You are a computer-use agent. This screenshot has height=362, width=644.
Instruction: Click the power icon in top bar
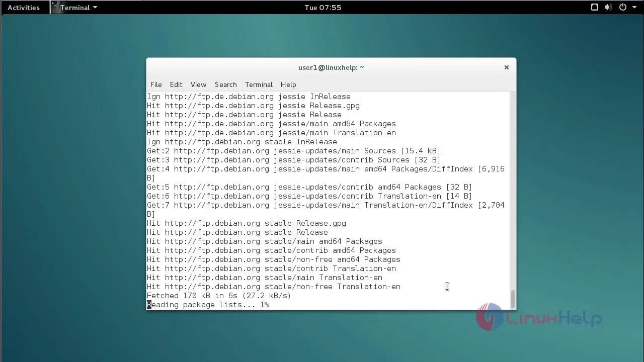tap(622, 7)
